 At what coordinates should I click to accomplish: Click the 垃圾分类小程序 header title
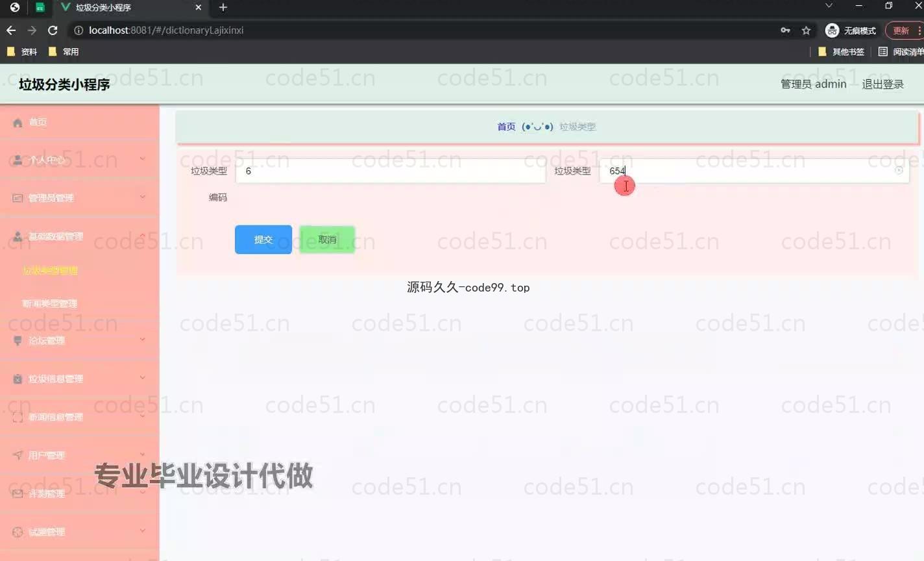[64, 84]
